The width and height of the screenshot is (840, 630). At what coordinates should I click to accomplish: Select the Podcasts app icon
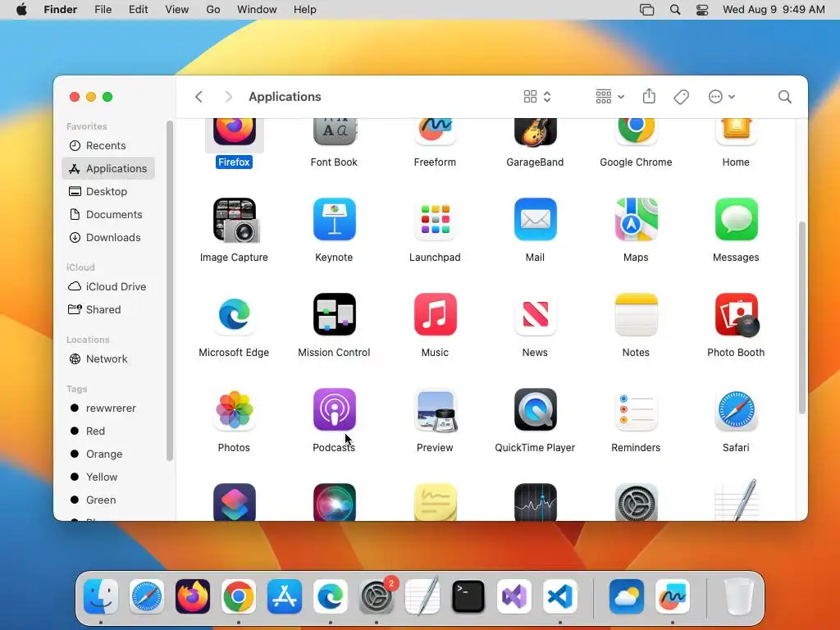coord(335,410)
